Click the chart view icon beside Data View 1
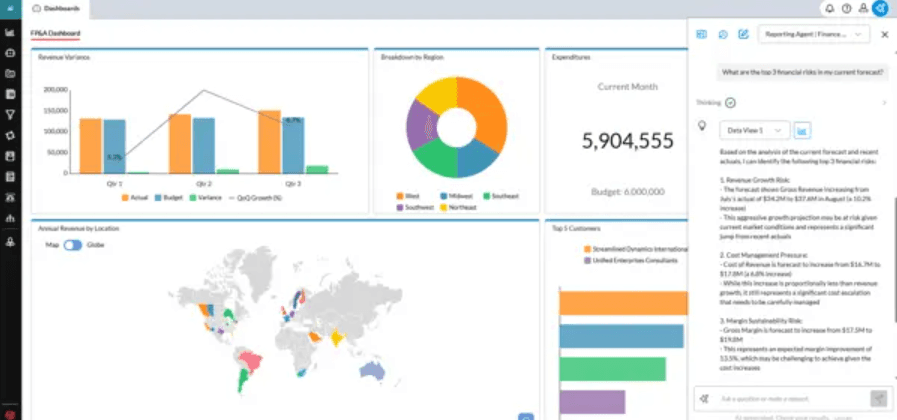 tap(802, 130)
